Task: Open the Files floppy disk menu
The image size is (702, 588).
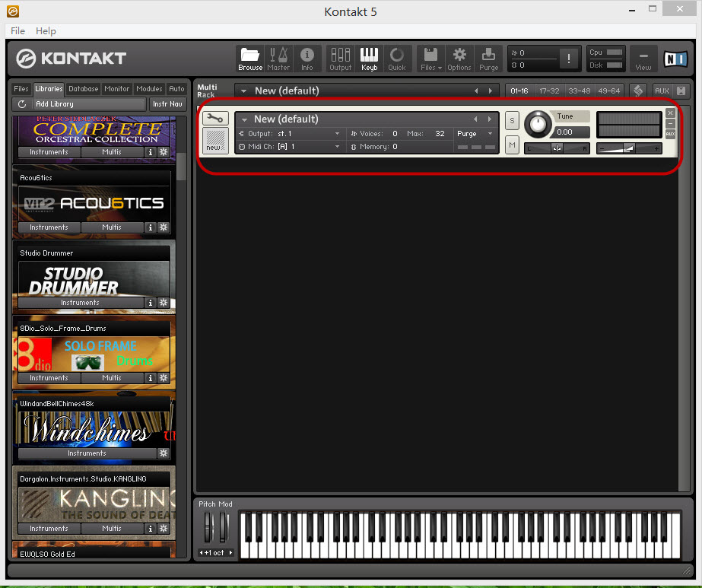Action: click(430, 59)
